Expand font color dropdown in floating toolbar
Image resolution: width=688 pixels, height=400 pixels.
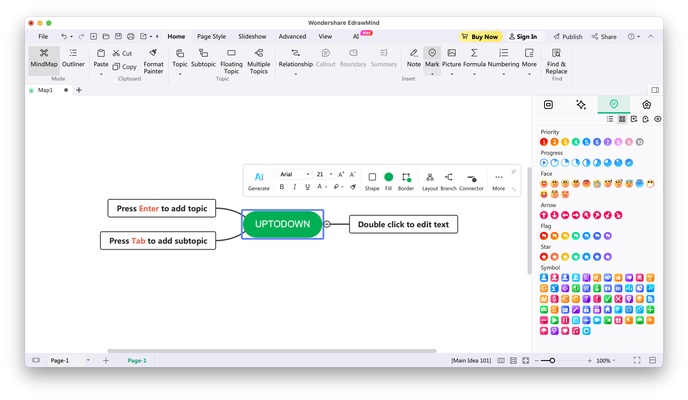(326, 187)
